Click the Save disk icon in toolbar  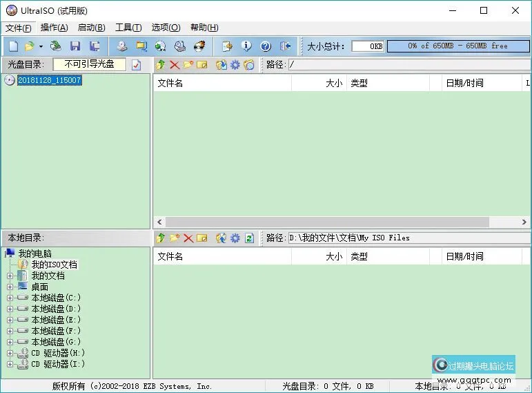[x=75, y=46]
